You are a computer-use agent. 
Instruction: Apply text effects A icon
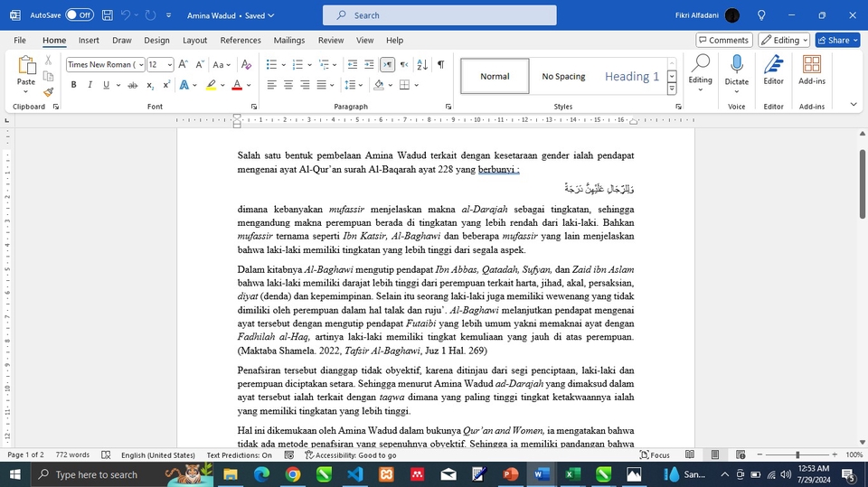pyautogui.click(x=184, y=85)
